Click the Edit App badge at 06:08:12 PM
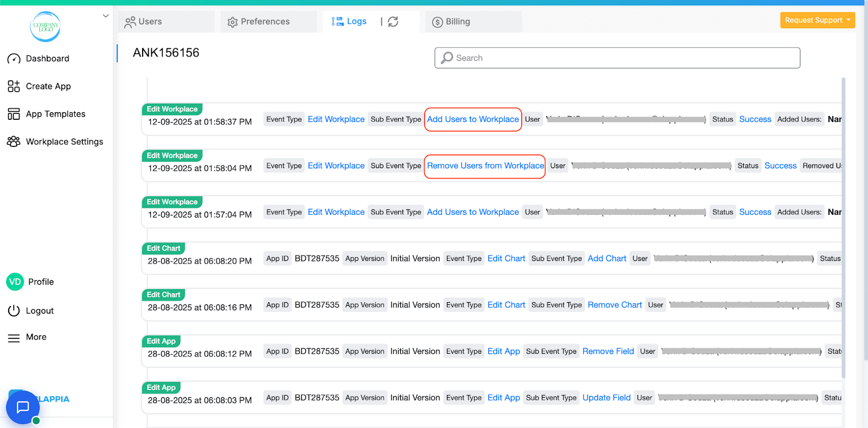This screenshot has height=428, width=868. point(161,341)
